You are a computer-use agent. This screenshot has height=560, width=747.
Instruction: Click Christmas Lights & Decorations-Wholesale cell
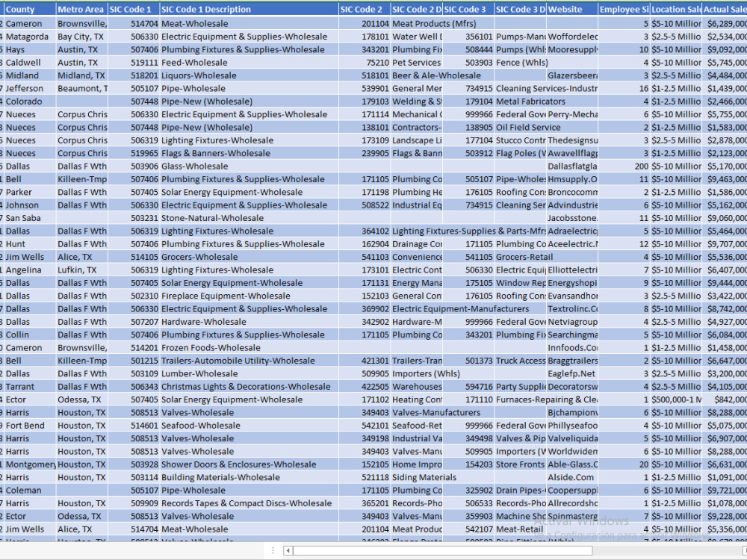point(249,387)
